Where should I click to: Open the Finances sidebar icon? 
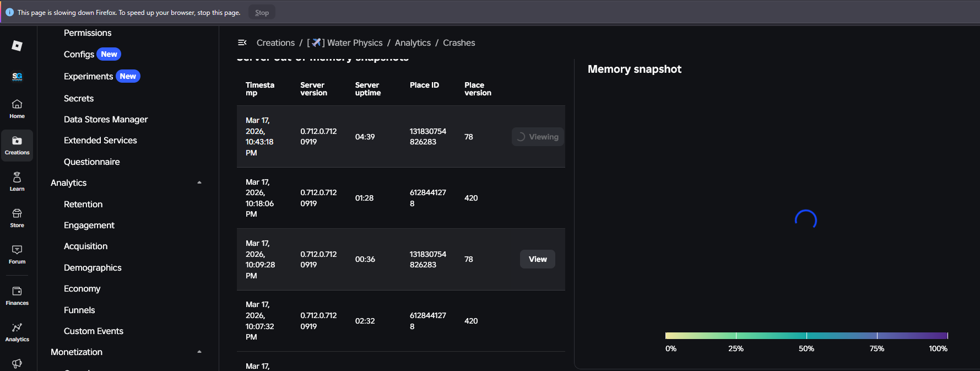pos(17,295)
